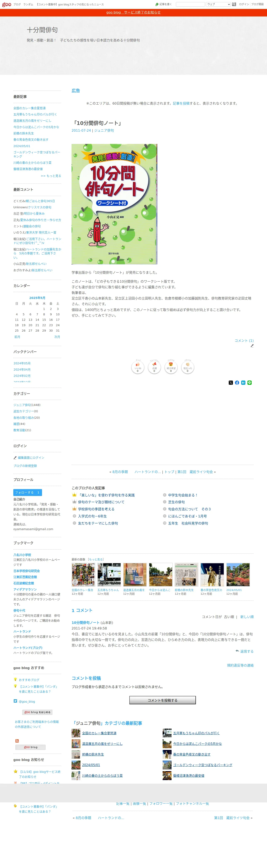Click the フォローする button in profile
This screenshot has width=267, height=868.
pos(28,493)
